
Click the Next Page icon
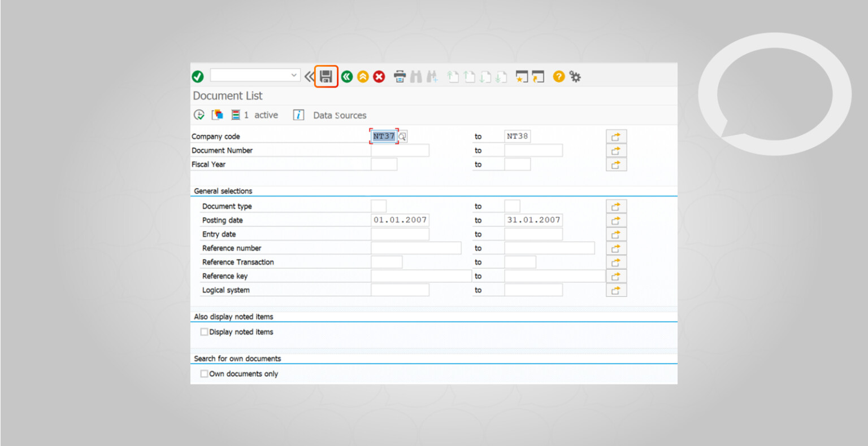pos(485,76)
